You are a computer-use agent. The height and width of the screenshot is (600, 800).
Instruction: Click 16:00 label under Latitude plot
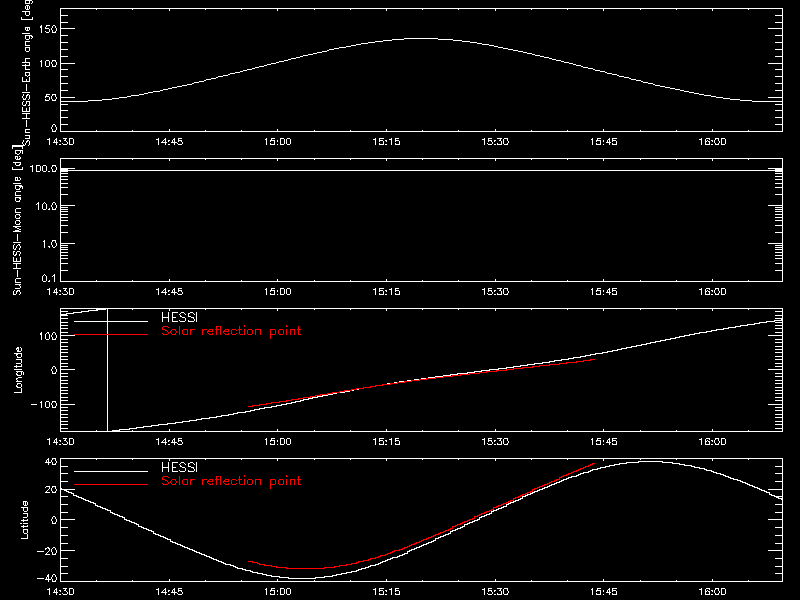[x=712, y=592]
